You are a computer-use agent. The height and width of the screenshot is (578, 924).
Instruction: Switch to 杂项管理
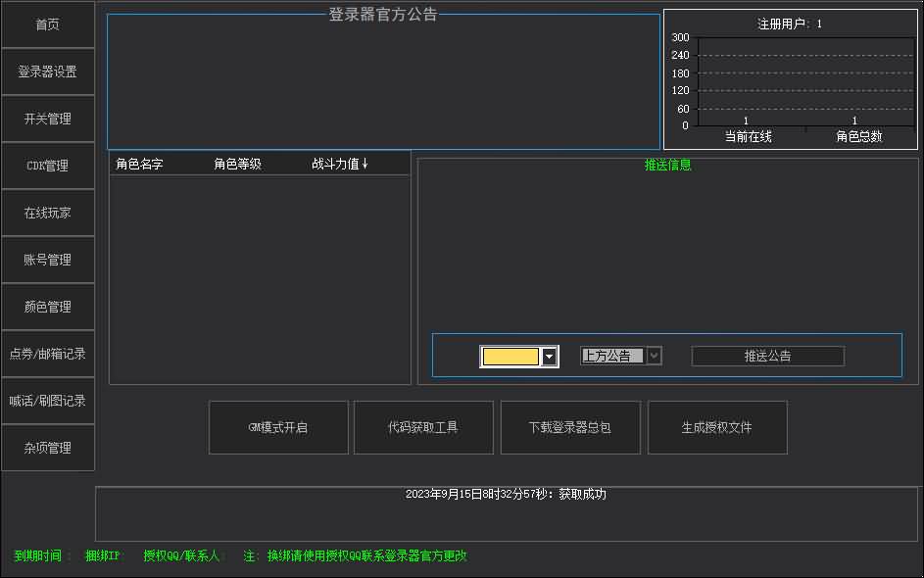tap(47, 448)
